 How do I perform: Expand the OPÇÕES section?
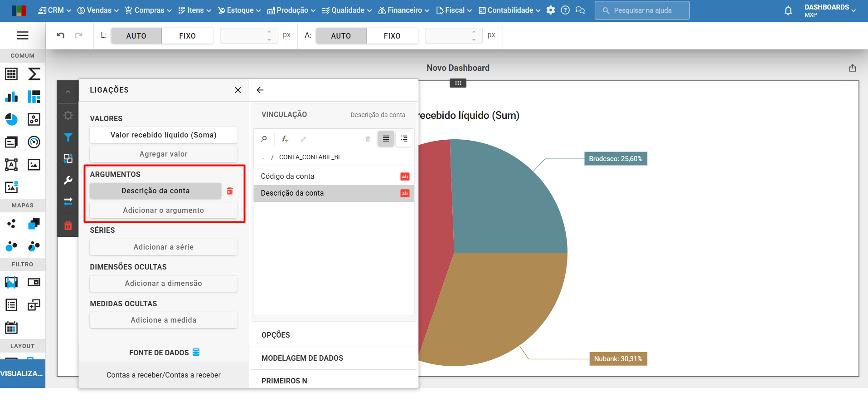pos(334,335)
